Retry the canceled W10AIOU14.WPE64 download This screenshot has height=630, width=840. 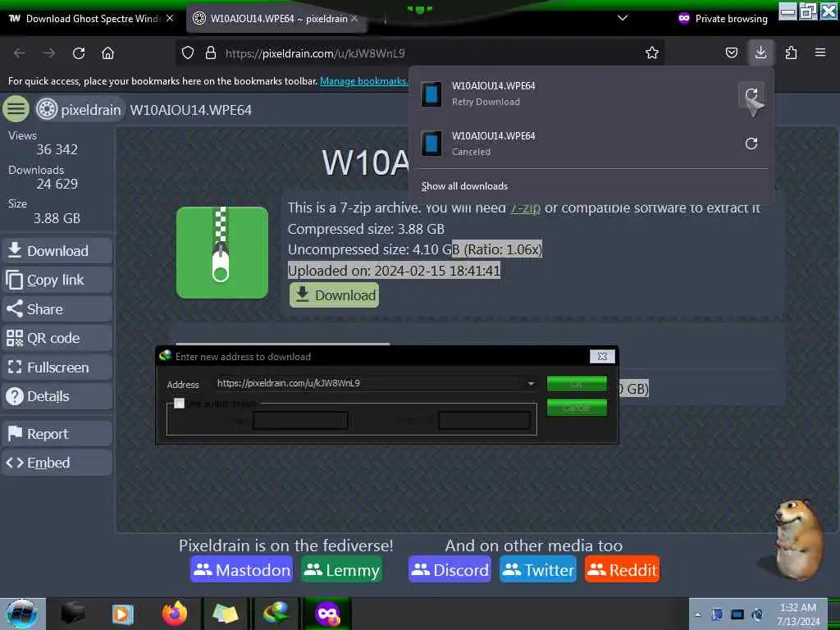(x=751, y=144)
